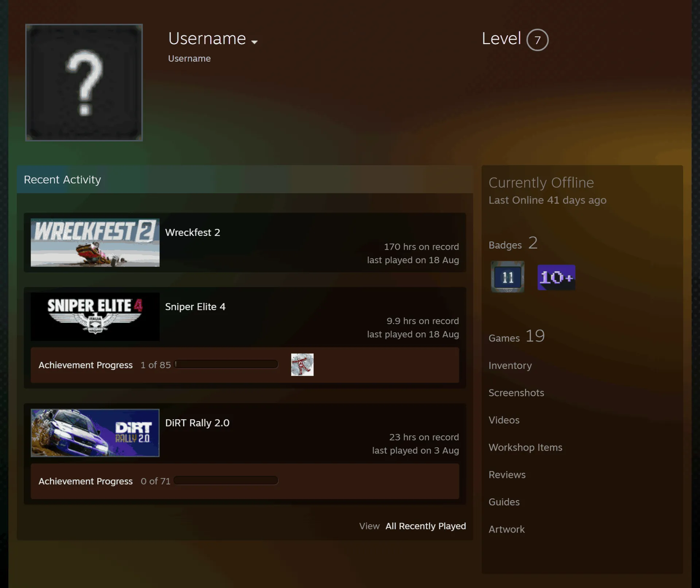
Task: Click '9.9 hrs on record' text
Action: pyautogui.click(x=423, y=321)
